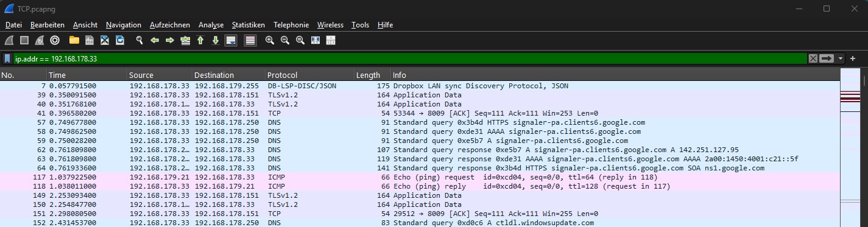Select packet 57 HTTPS DNS query row
The image size is (868, 227).
[420, 122]
